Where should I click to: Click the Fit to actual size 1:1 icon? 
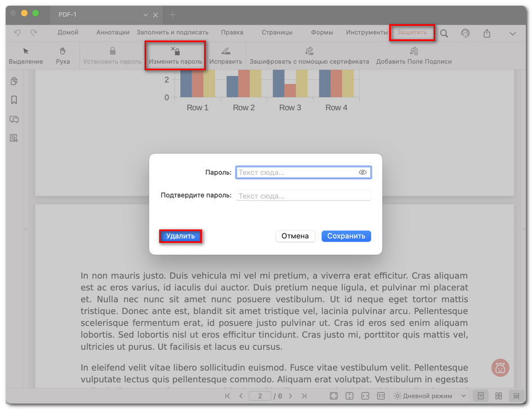coord(380,396)
